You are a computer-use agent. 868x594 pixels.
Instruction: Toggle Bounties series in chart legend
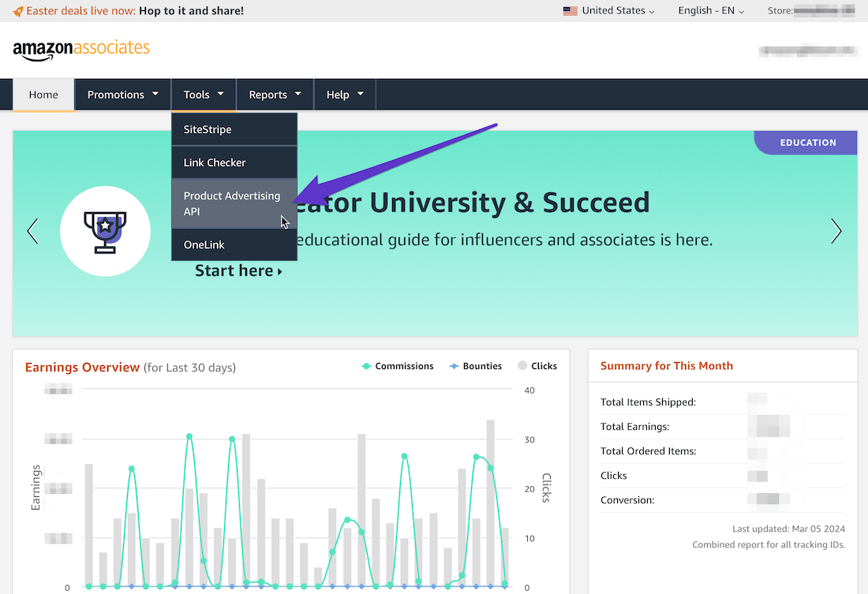(x=475, y=366)
